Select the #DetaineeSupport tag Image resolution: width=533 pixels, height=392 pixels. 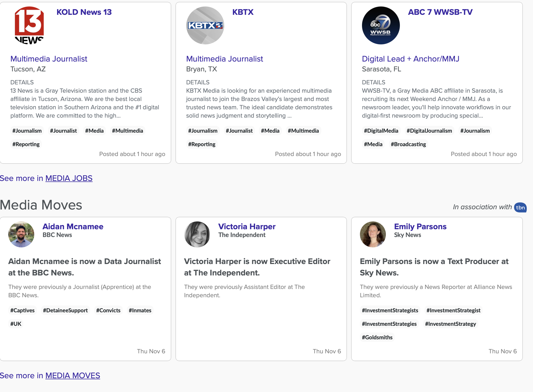click(x=65, y=310)
